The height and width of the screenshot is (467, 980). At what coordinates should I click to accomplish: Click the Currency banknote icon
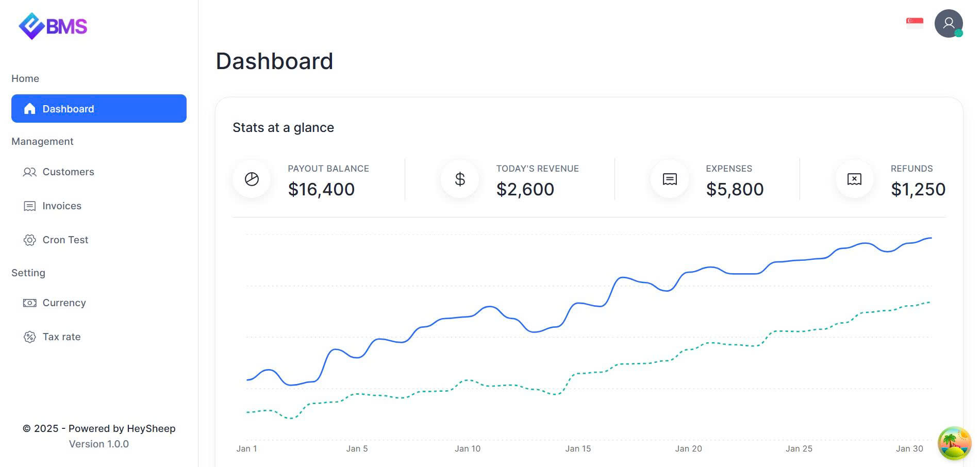tap(30, 303)
